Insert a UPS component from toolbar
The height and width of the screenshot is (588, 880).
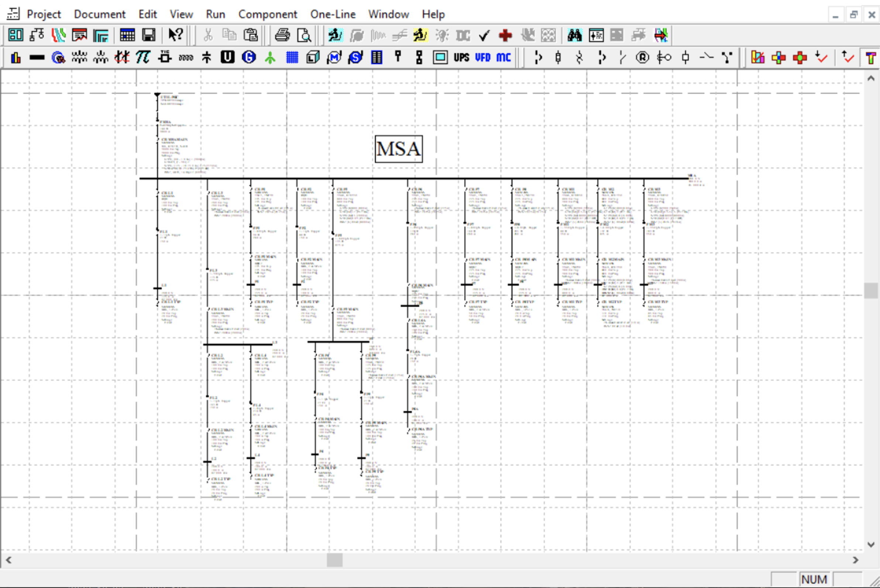tap(461, 58)
